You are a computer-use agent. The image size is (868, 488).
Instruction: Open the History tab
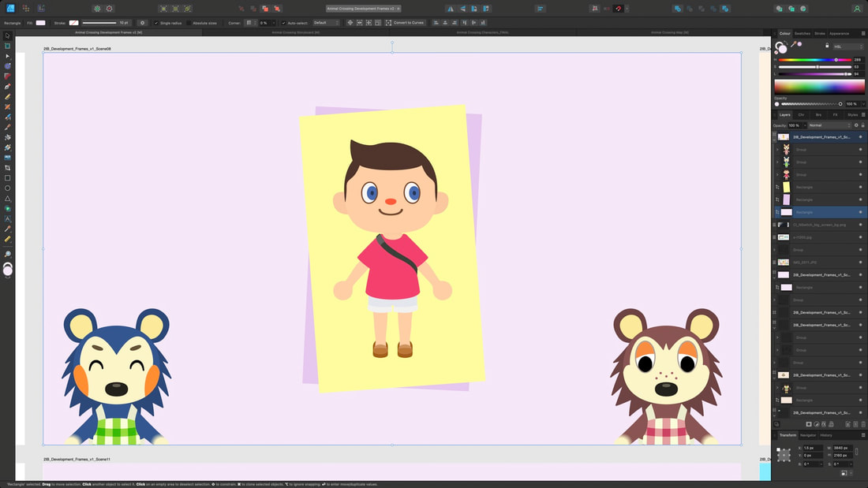(826, 435)
